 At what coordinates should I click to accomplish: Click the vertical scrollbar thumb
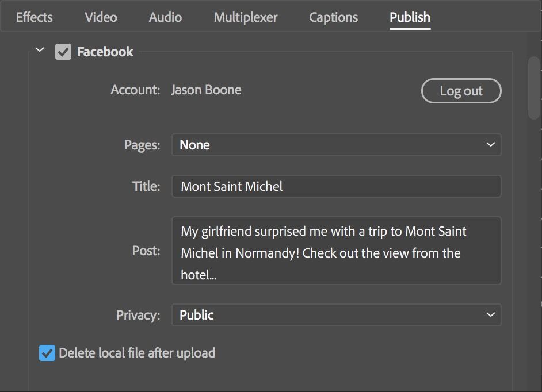(534, 88)
